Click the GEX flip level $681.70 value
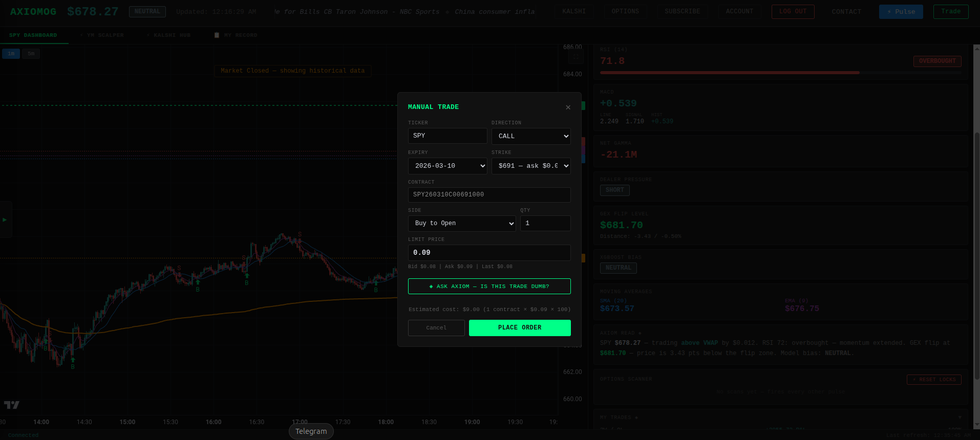This screenshot has height=440, width=980. click(621, 225)
